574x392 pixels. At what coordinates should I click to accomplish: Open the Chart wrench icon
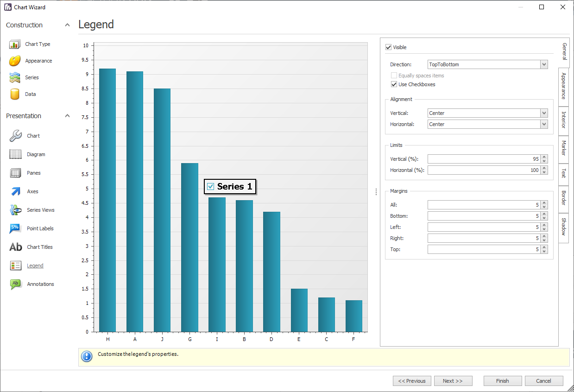[16, 136]
